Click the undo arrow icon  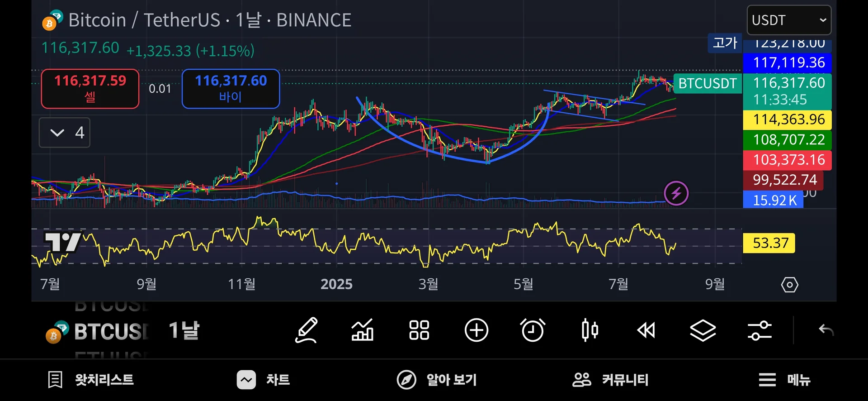[826, 330]
